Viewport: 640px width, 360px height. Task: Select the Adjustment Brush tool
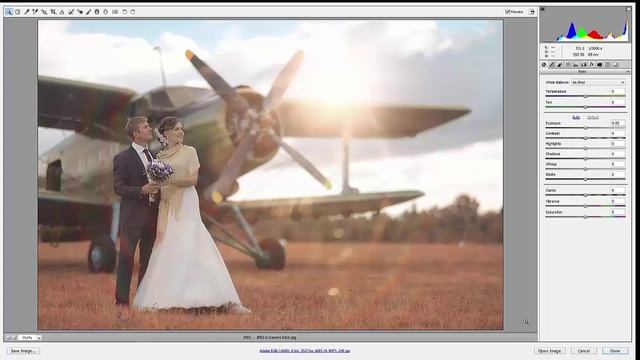[x=88, y=12]
